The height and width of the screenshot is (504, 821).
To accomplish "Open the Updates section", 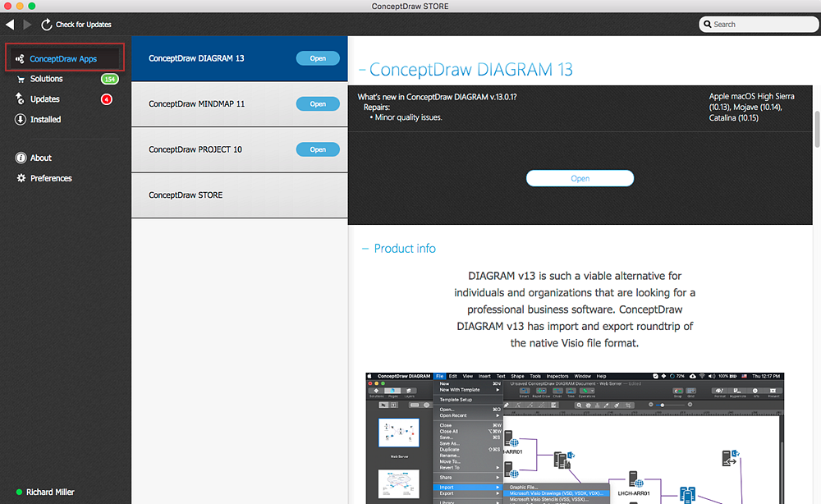I will 44,99.
